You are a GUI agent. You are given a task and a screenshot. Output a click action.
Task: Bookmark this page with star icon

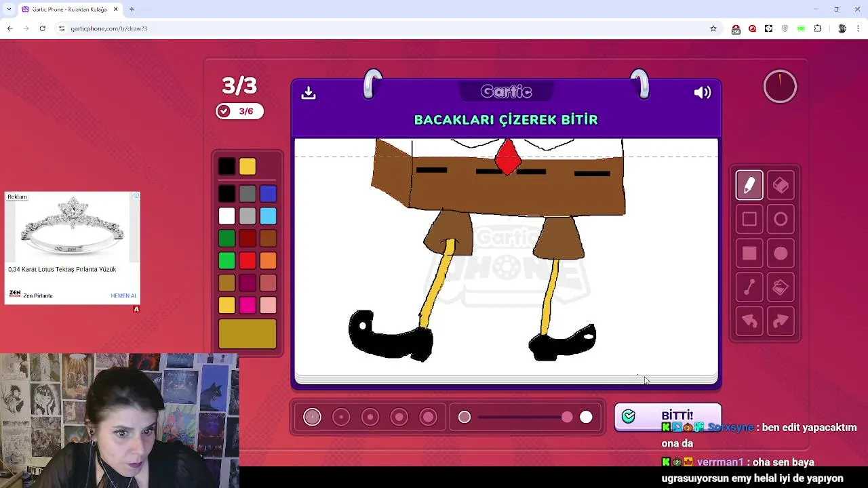[x=713, y=28]
